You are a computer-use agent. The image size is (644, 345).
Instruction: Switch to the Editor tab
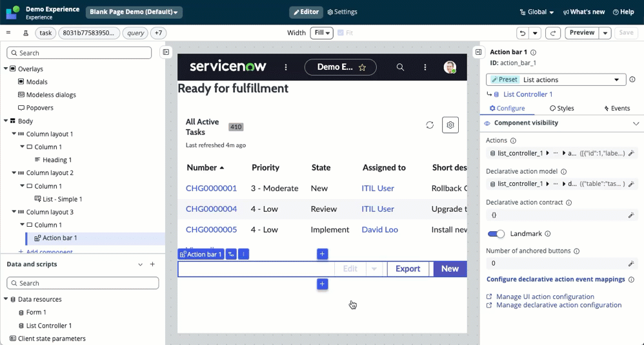tap(306, 12)
